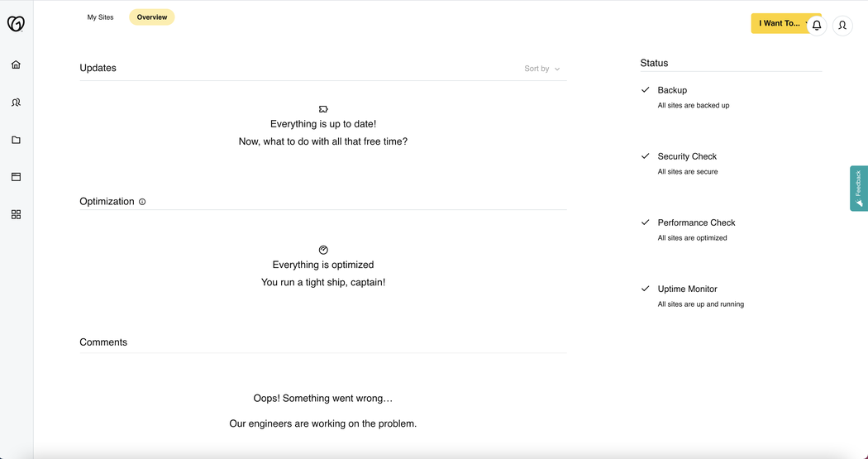Expand the Sort by dropdown
This screenshot has height=459, width=868.
542,69
